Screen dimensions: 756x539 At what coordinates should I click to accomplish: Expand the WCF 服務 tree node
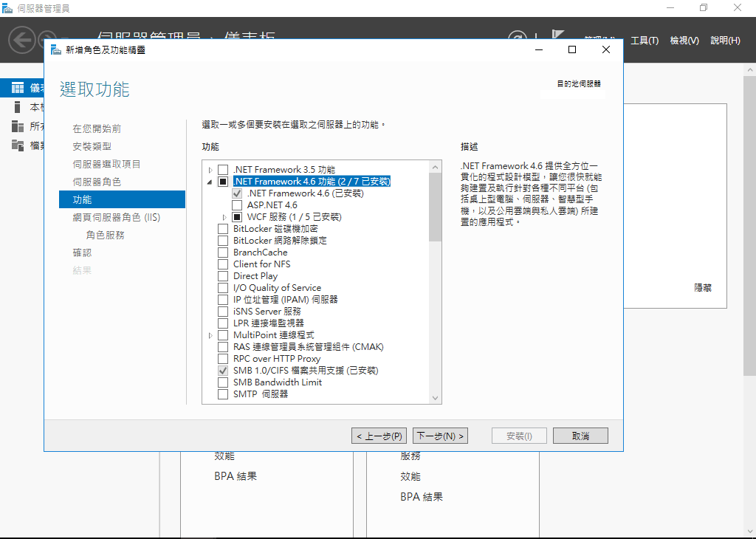click(224, 217)
